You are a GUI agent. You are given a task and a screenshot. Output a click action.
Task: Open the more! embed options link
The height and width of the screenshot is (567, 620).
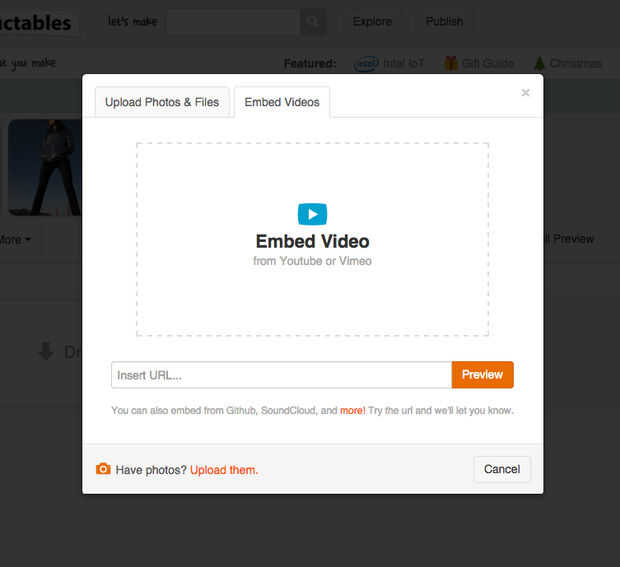pos(352,410)
